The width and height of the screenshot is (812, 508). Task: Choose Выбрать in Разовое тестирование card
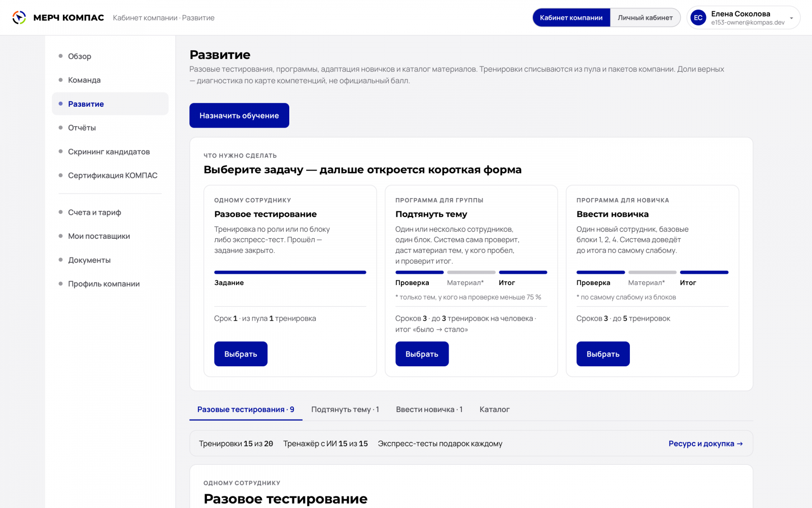(241, 354)
